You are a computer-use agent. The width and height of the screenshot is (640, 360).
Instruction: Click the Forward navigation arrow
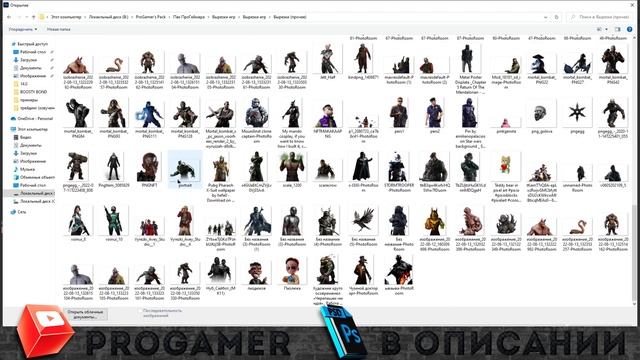click(19, 17)
